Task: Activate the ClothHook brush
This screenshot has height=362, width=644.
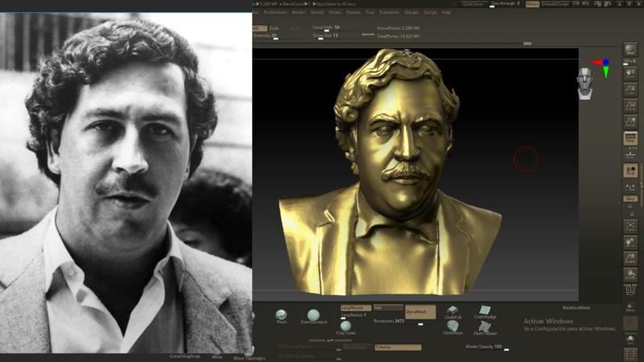Action: 453,327
